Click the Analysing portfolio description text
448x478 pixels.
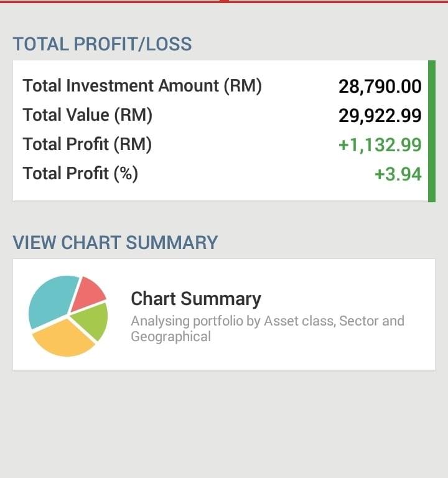(x=268, y=329)
